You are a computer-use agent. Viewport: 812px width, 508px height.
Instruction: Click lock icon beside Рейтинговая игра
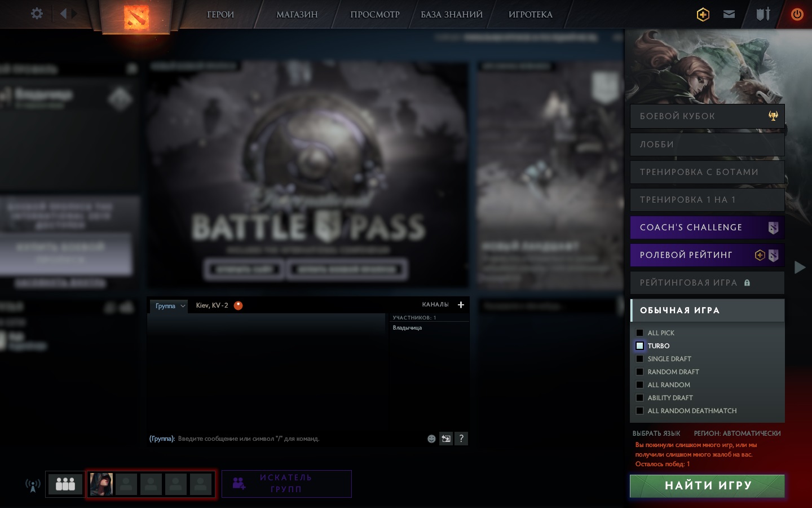tap(747, 283)
